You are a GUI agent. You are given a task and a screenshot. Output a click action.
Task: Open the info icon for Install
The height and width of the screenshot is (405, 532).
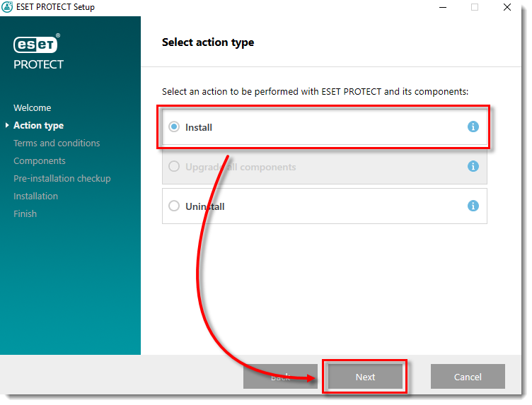(473, 127)
